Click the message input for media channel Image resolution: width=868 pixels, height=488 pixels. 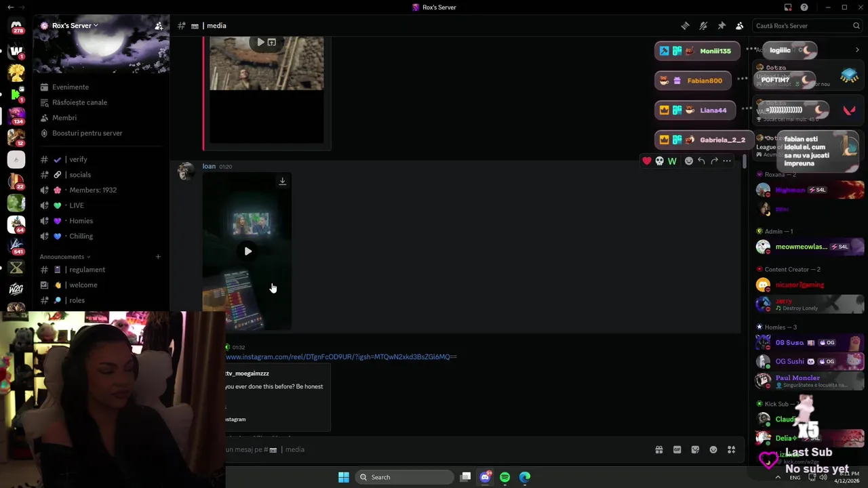click(x=434, y=449)
